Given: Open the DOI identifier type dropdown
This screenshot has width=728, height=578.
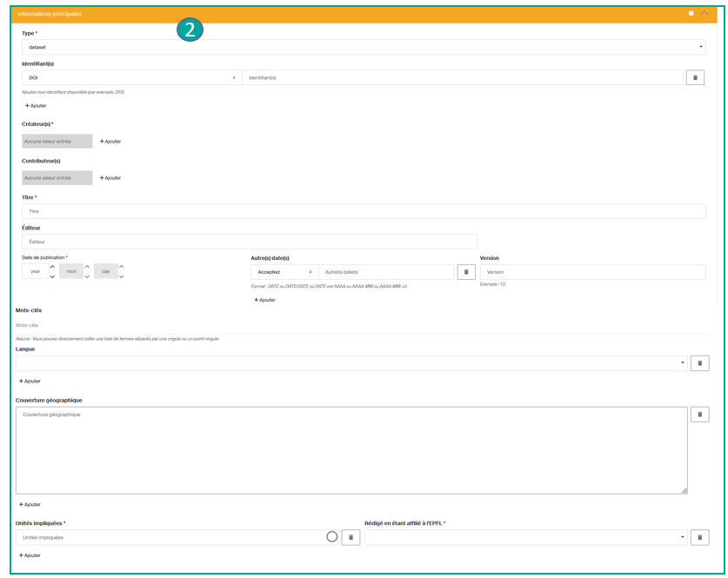Looking at the screenshot, I should pos(131,77).
